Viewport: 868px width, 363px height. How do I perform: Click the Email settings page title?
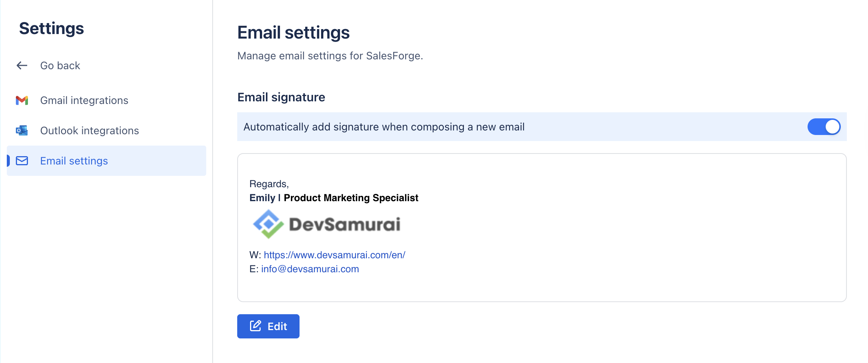click(x=293, y=33)
